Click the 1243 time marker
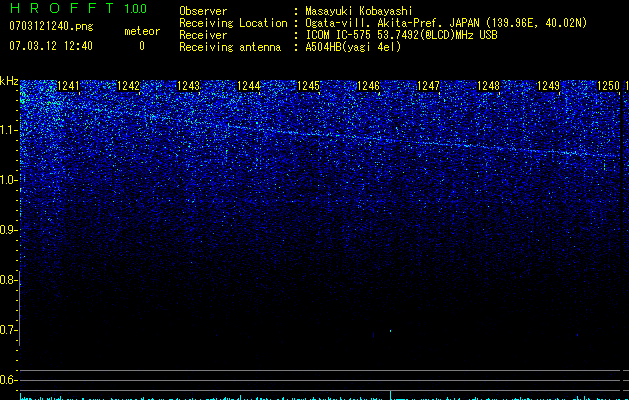 coord(189,86)
